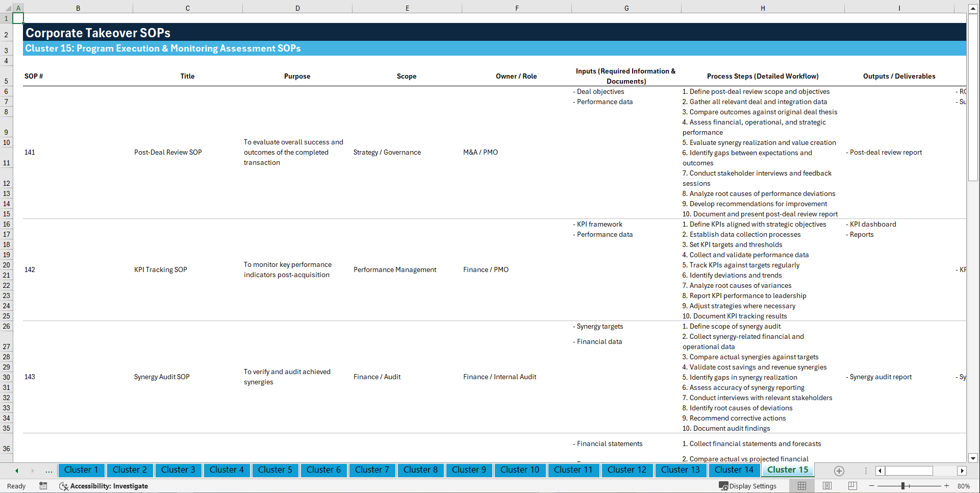Viewport: 980px width, 493px height.
Task: Click the Zoom In plus icon
Action: [946, 486]
